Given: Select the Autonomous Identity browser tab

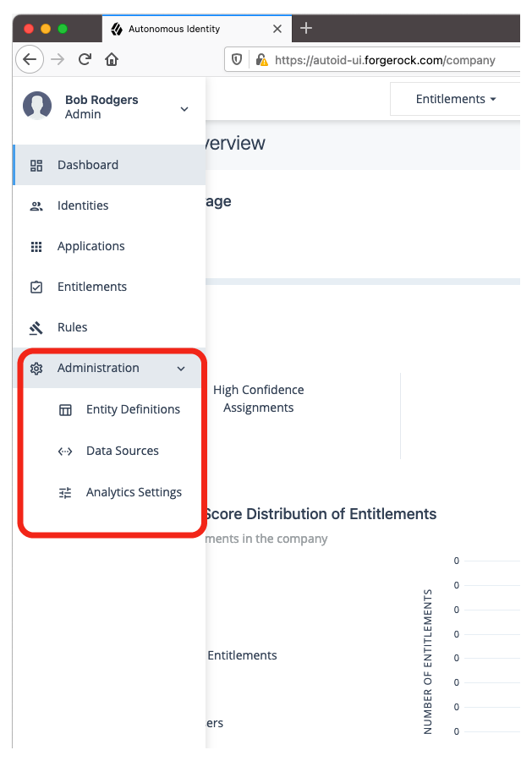Looking at the screenshot, I should point(196,29).
